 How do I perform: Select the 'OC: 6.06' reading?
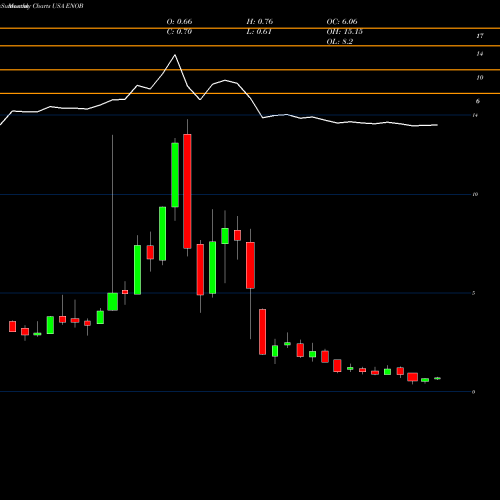(342, 22)
